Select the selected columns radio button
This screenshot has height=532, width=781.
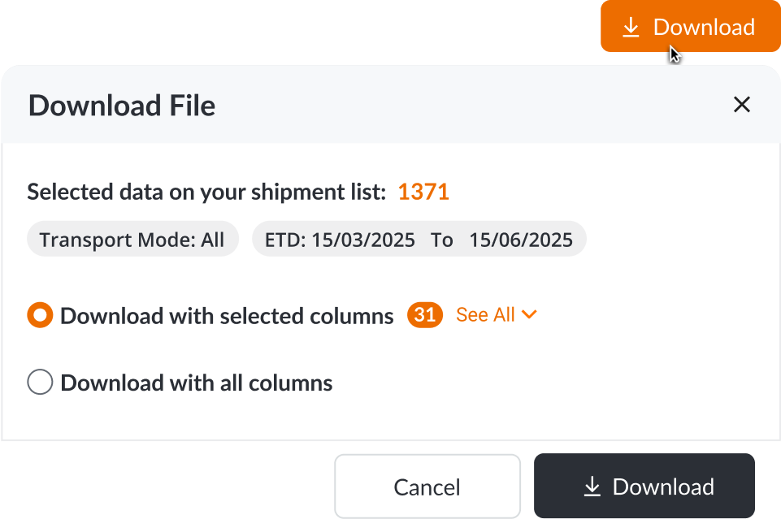coord(41,315)
